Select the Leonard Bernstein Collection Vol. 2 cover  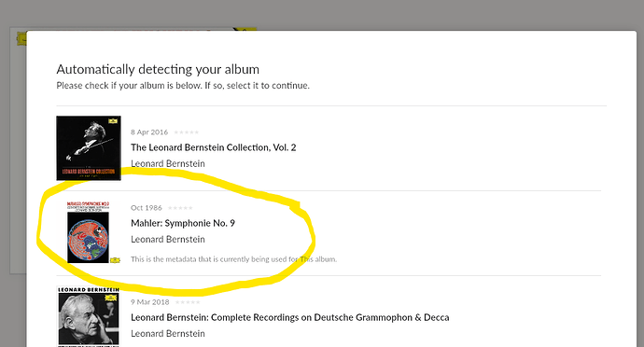point(89,147)
